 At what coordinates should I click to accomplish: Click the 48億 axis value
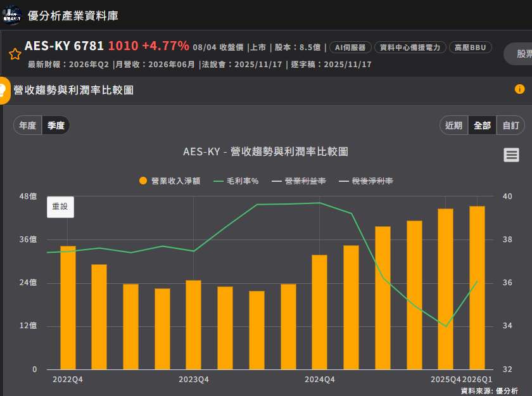click(28, 196)
